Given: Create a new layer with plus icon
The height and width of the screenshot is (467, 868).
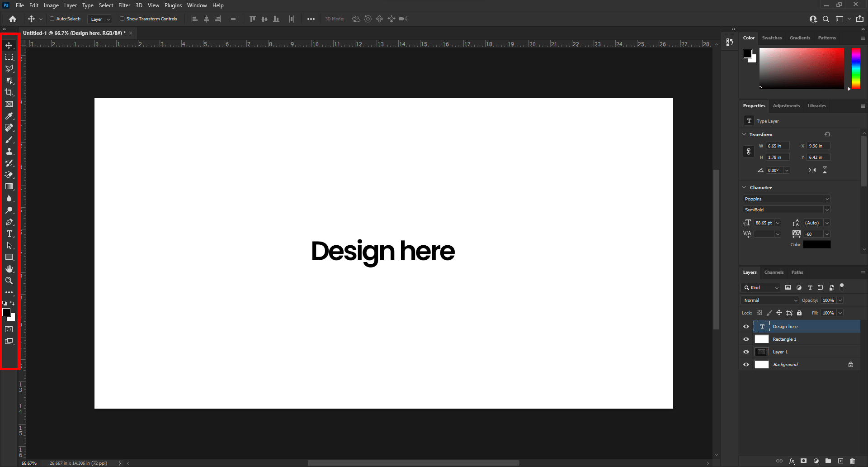Looking at the screenshot, I should 840,461.
